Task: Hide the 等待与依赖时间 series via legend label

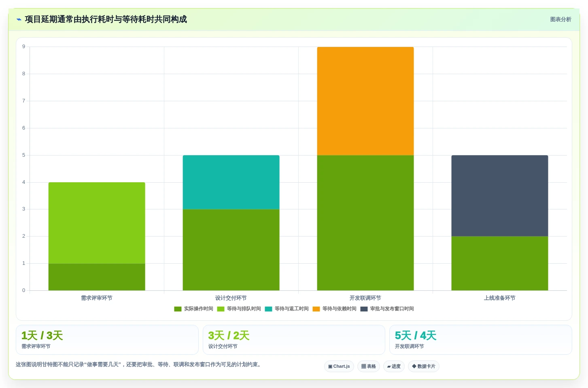Action: pyautogui.click(x=339, y=309)
